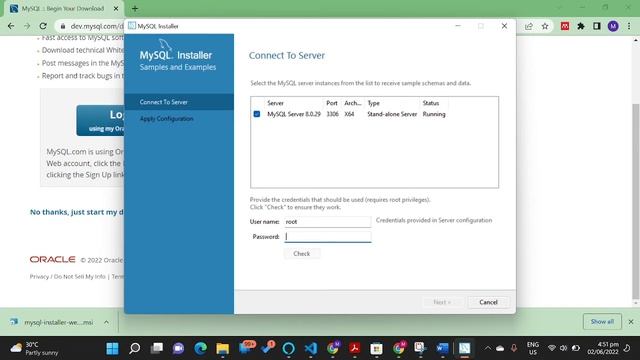
Task: Open Task View on the taskbar
Action: 156,348
